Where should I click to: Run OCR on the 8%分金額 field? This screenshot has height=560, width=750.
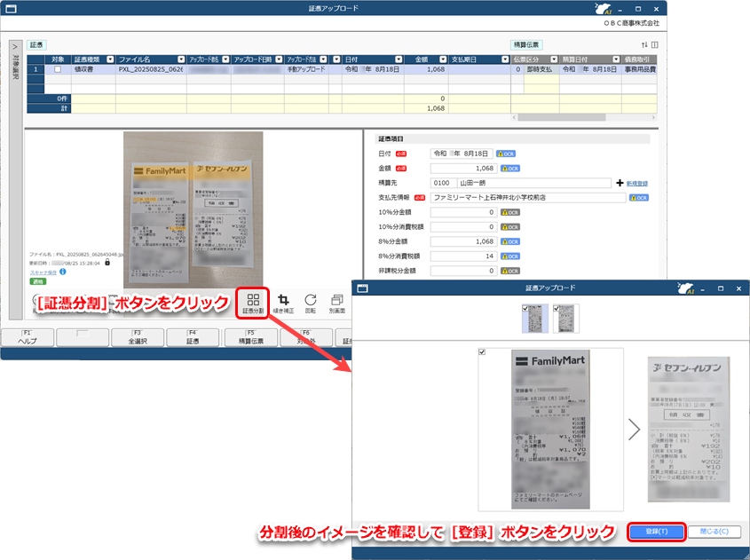tap(510, 241)
